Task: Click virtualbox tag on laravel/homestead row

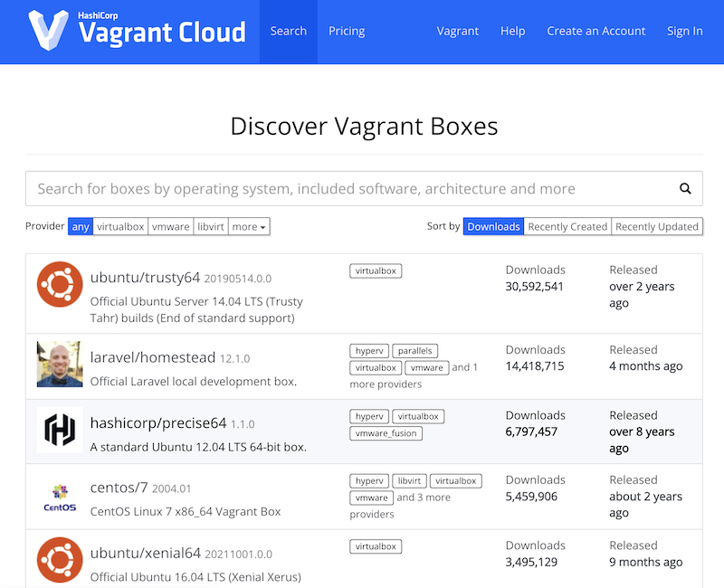Action: (376, 368)
